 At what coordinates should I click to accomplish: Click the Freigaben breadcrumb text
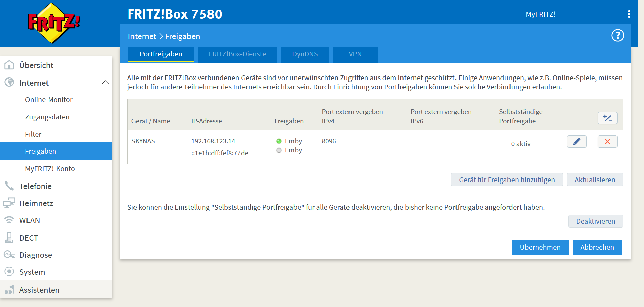click(182, 36)
